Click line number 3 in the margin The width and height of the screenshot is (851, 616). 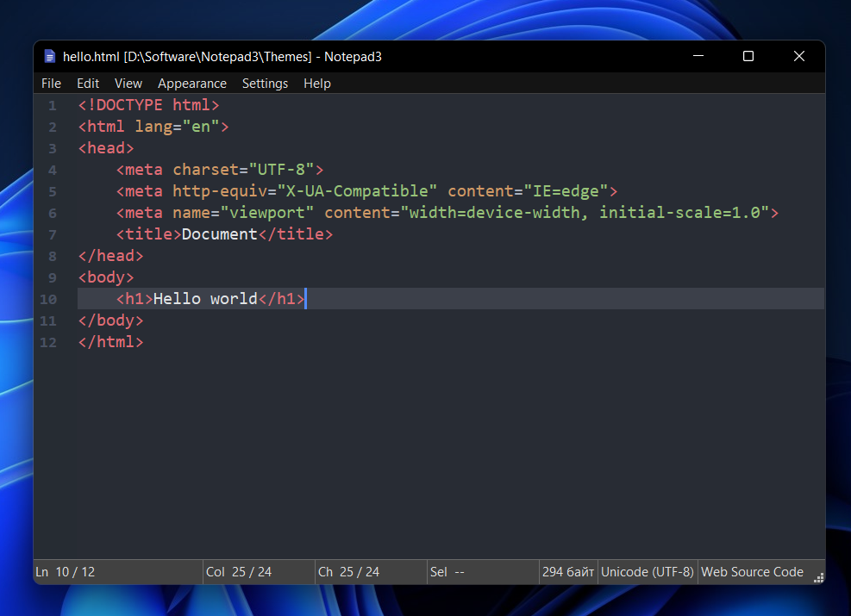(52, 148)
